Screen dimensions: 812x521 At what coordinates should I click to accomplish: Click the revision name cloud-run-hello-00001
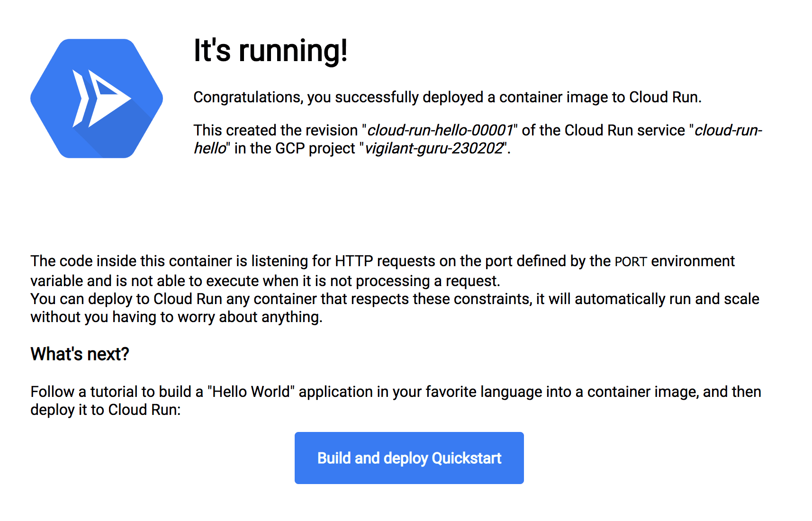click(x=440, y=130)
